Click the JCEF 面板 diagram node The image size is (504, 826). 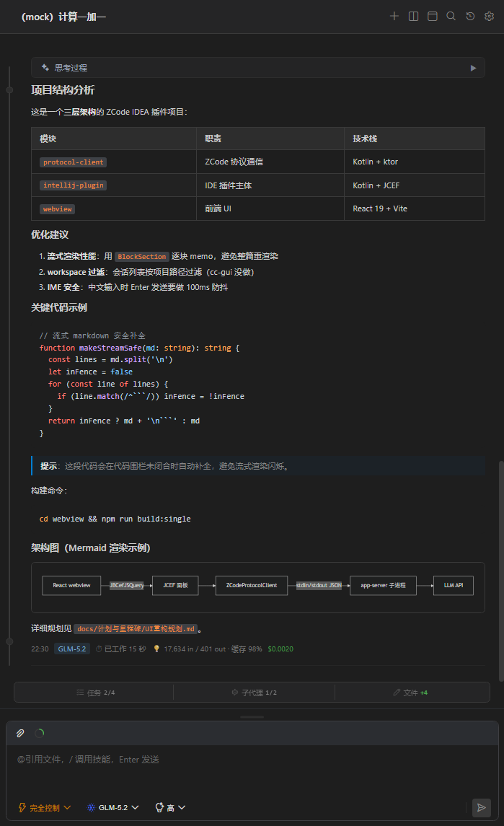[x=175, y=585]
